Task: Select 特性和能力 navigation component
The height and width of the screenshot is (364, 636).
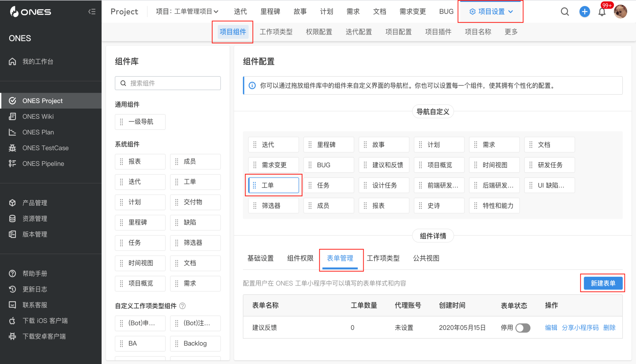Action: coord(494,206)
